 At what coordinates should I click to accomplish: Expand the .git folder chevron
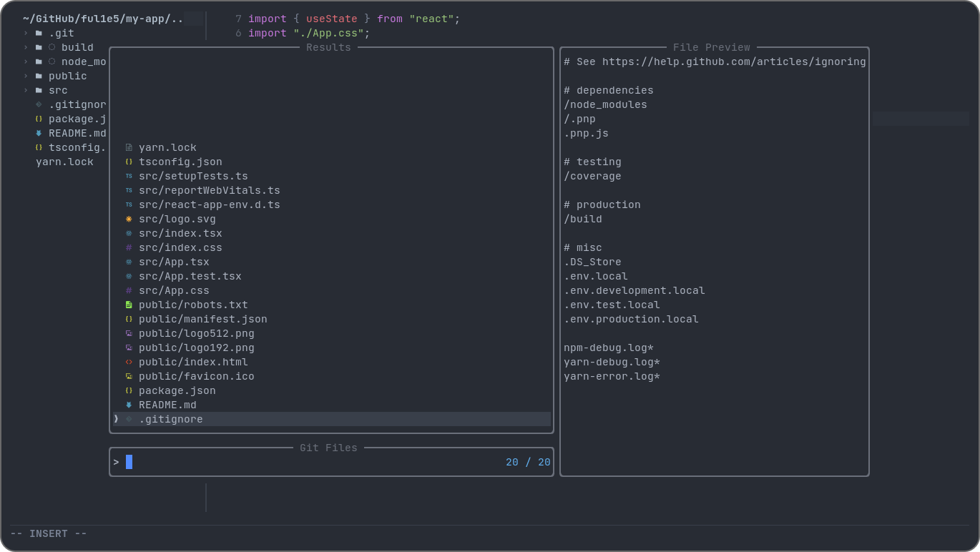(26, 33)
